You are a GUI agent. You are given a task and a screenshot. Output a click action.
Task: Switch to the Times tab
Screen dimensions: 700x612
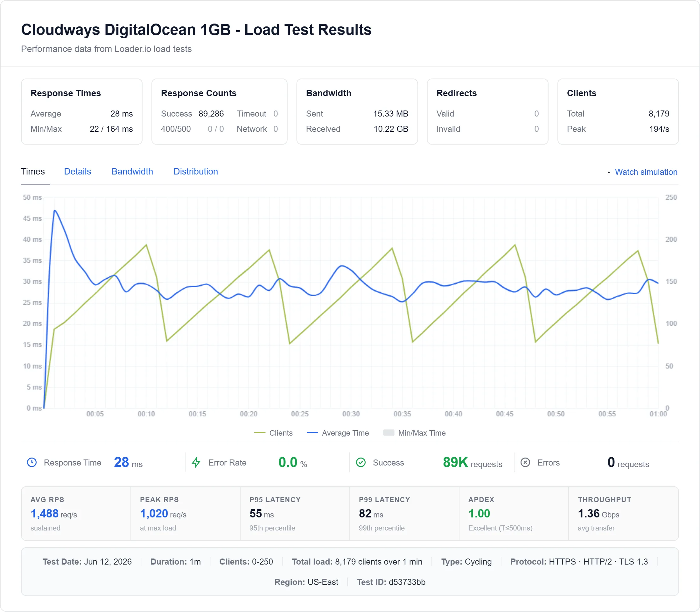point(33,171)
